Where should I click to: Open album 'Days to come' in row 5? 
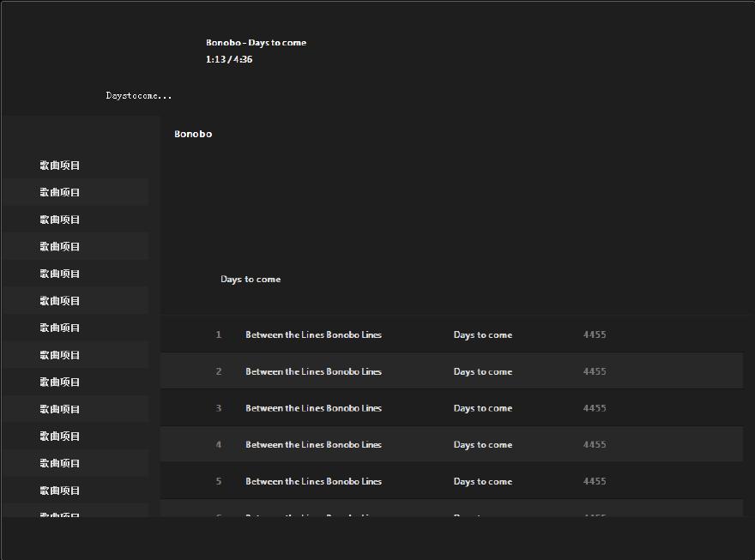[x=483, y=481]
